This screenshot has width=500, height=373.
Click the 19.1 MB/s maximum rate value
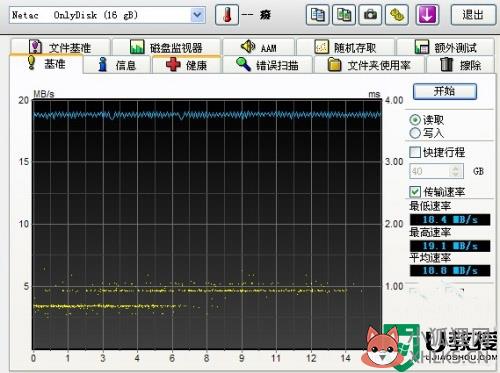click(450, 246)
